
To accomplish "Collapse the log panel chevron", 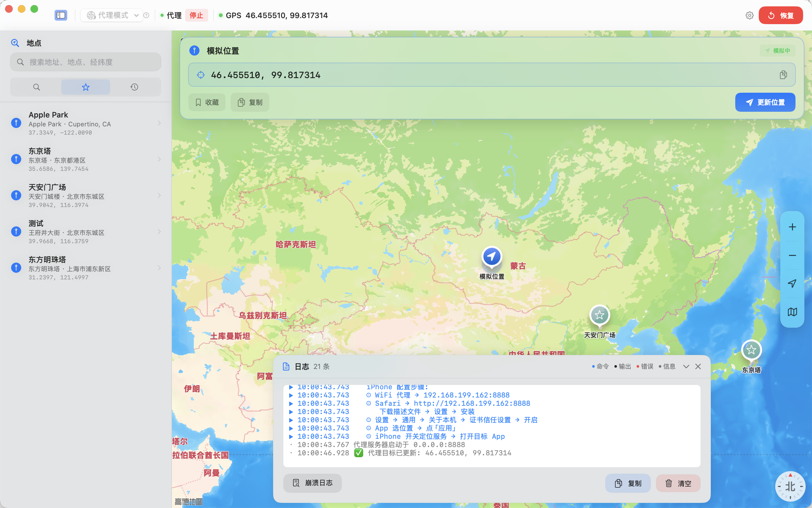I will pos(686,366).
